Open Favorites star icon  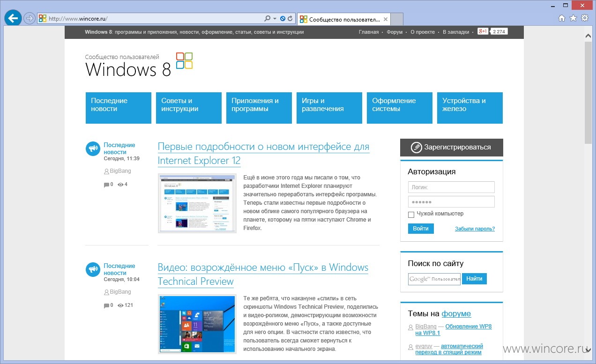pos(573,18)
